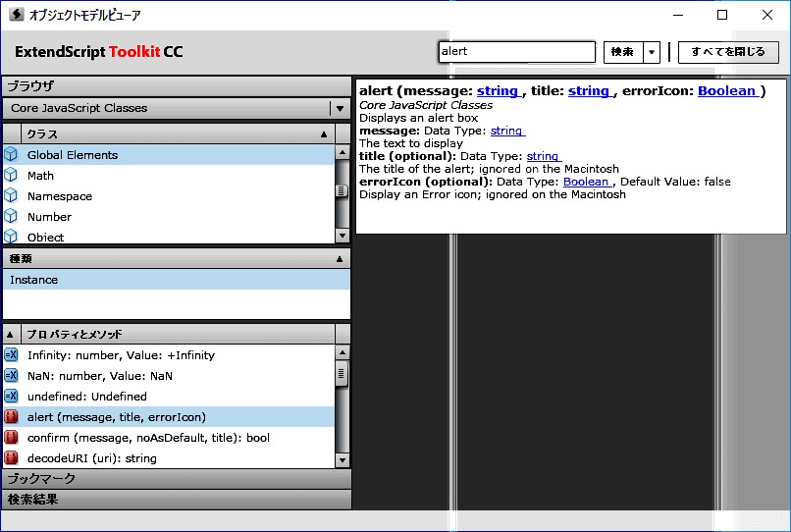
Task: Collapse the プロパティとメソッド section arrow
Action: [11, 335]
